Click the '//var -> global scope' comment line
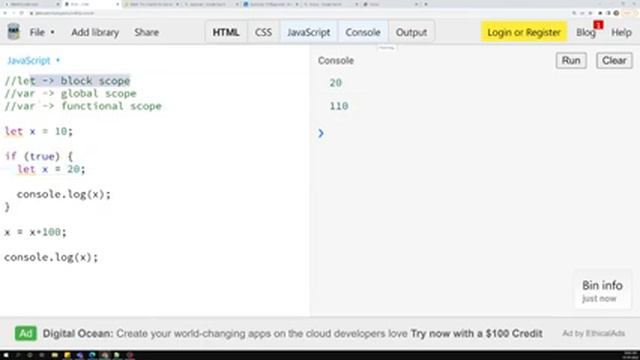Screen dimensions: 640x360 (70, 93)
